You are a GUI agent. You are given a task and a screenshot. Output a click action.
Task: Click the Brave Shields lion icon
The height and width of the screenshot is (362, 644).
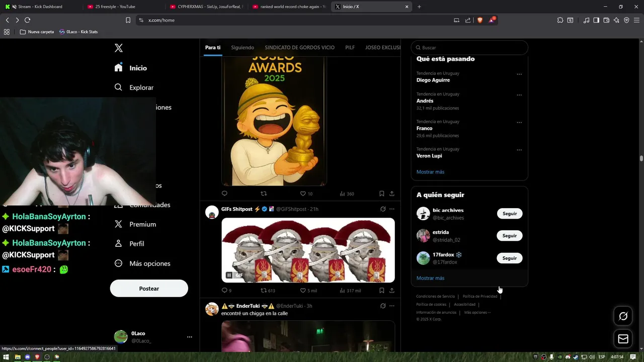(480, 20)
